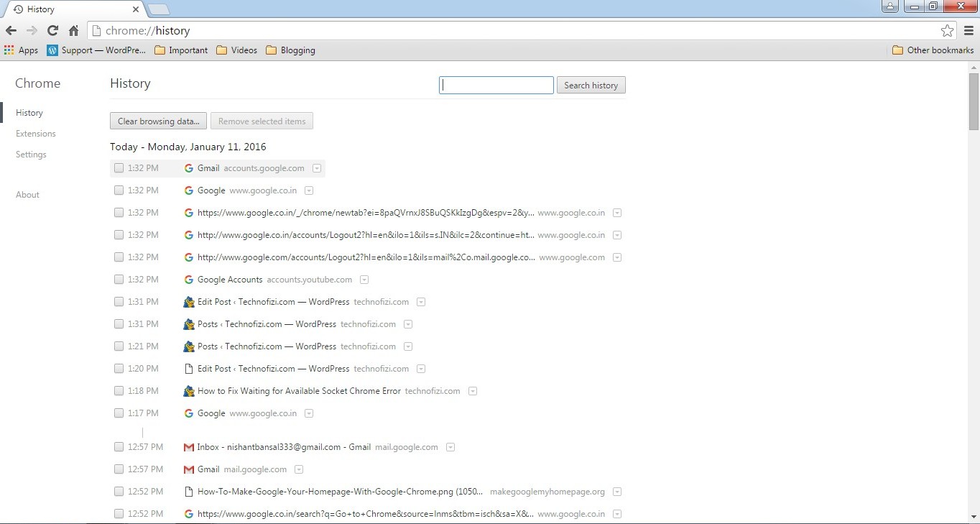Check the How to Fix Waiting entry checkbox
Viewport: 980px width, 524px height.
point(119,391)
